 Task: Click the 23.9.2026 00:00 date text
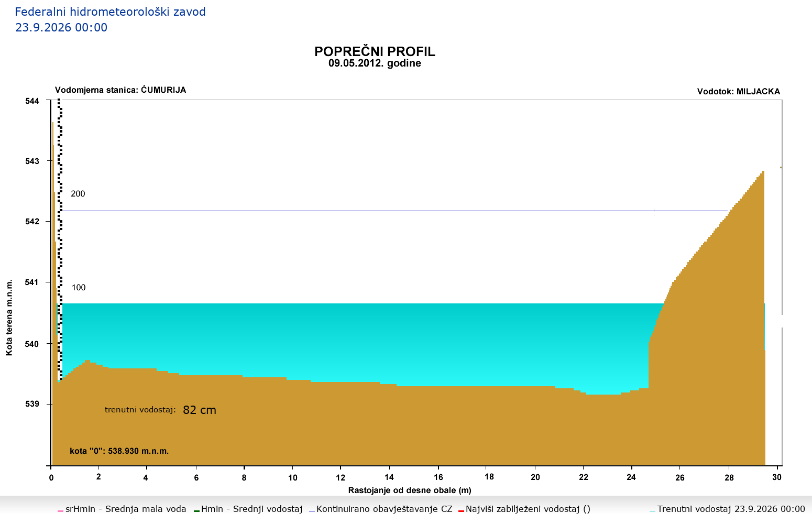point(61,28)
